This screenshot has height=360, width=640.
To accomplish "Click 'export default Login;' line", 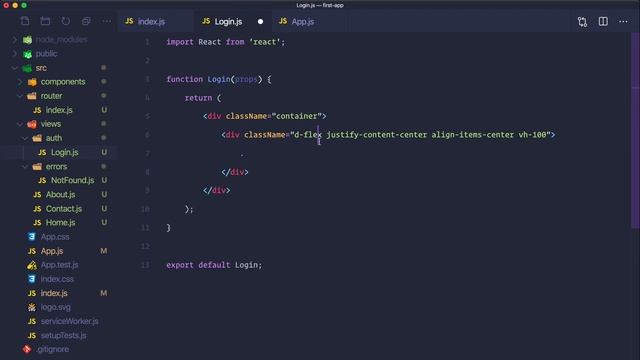I will (x=214, y=265).
